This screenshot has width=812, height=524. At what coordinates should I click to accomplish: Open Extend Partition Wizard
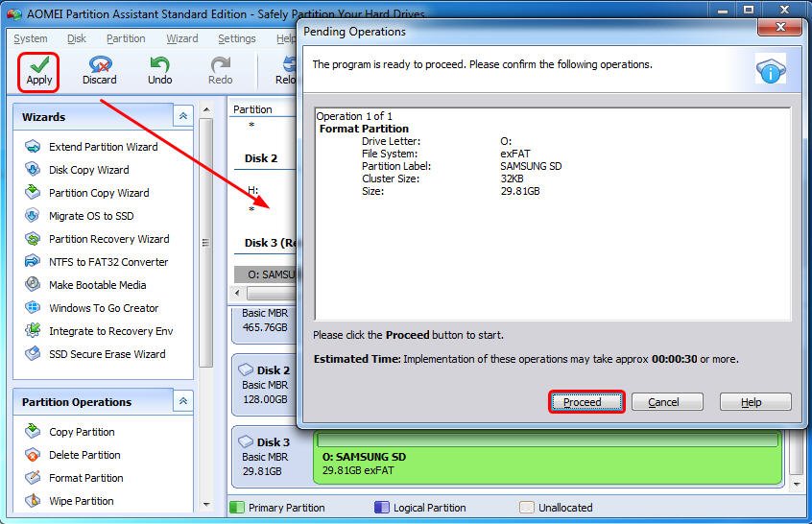click(x=103, y=147)
